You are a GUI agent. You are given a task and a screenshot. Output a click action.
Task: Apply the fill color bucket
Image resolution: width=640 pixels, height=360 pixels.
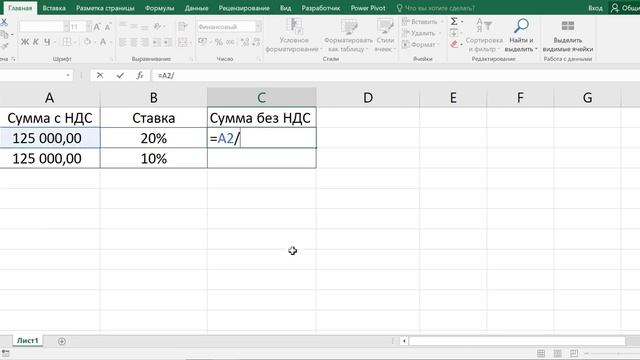pyautogui.click(x=87, y=42)
